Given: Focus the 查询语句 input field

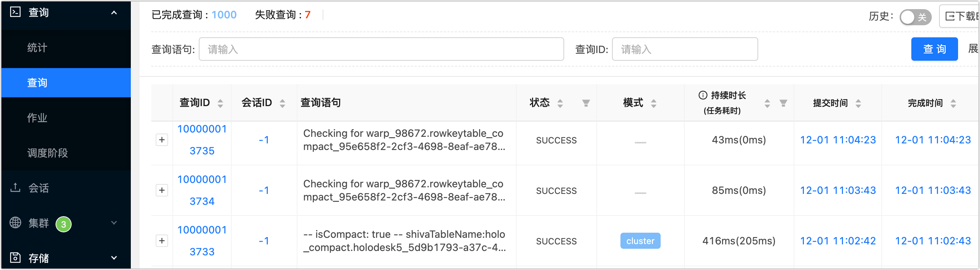Looking at the screenshot, I should (381, 49).
